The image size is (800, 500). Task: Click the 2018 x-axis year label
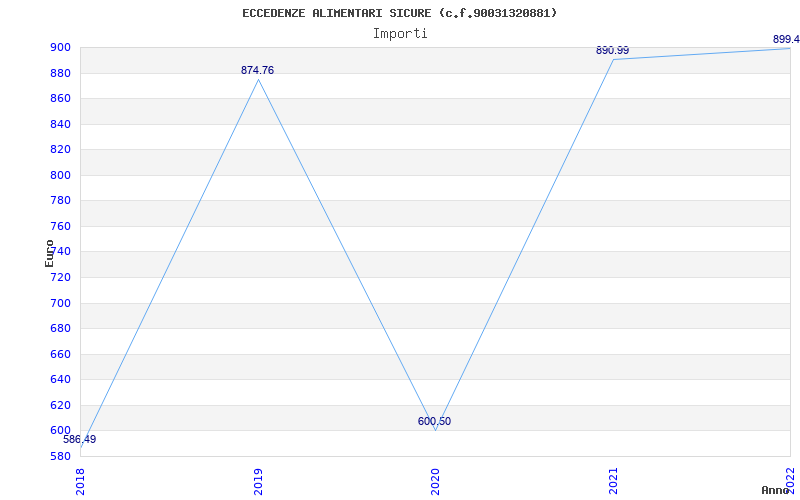(80, 481)
